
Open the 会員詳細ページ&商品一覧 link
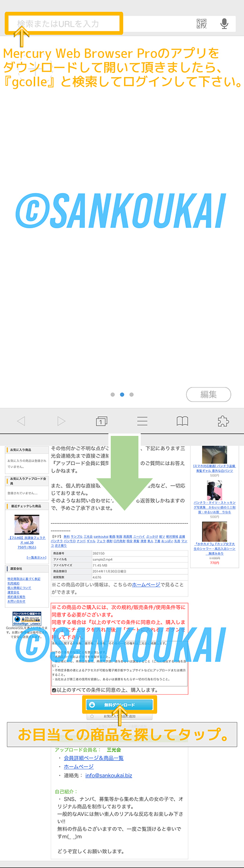[x=93, y=758]
